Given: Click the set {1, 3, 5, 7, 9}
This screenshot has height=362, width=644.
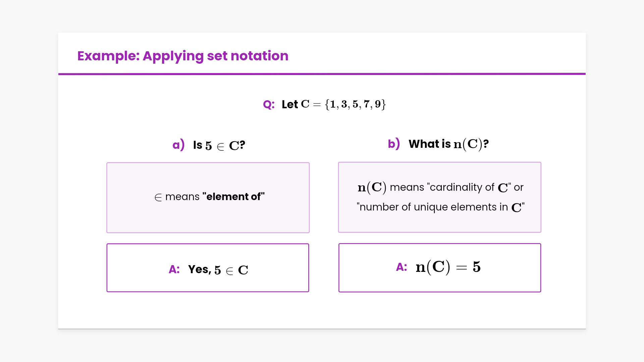Looking at the screenshot, I should tap(356, 104).
